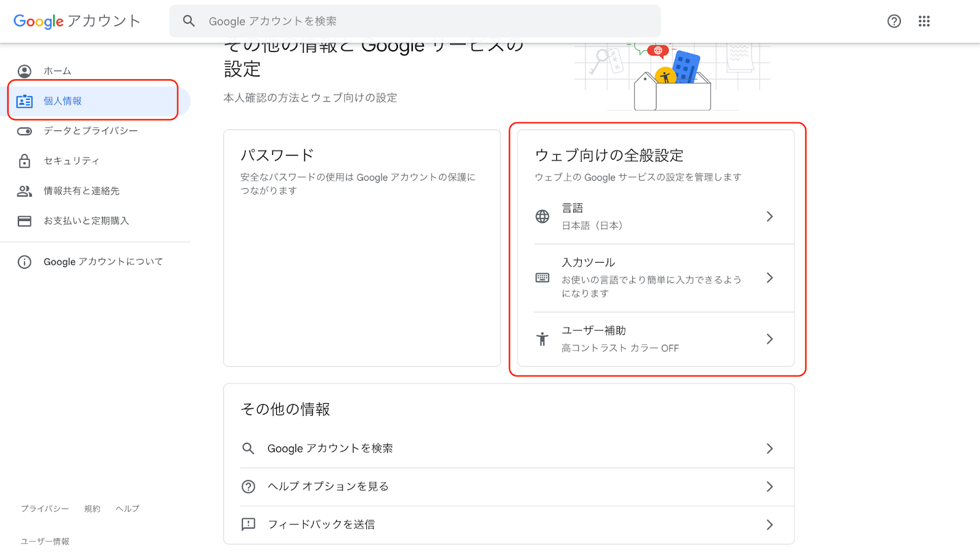Click the Google アカウント logo
The width and height of the screenshot is (980, 558).
point(77,21)
